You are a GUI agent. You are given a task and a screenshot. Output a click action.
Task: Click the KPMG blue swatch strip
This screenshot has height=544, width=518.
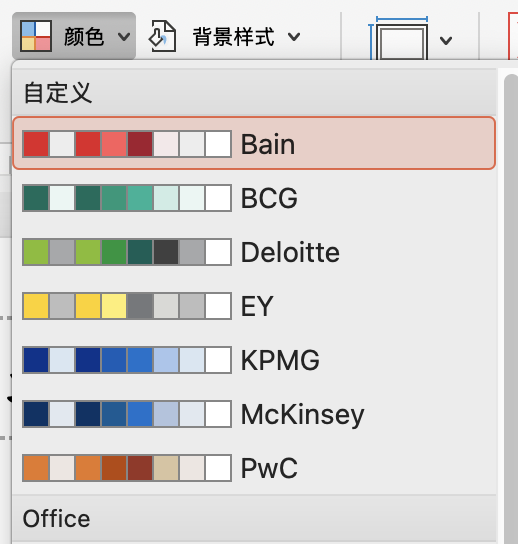click(127, 360)
